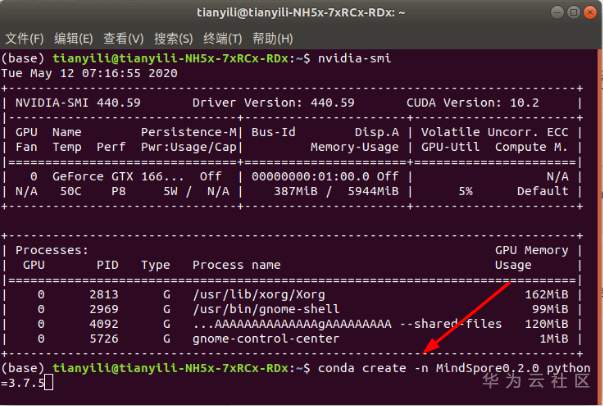Click PID 2969 in process table
The image size is (603, 406).
(x=104, y=309)
